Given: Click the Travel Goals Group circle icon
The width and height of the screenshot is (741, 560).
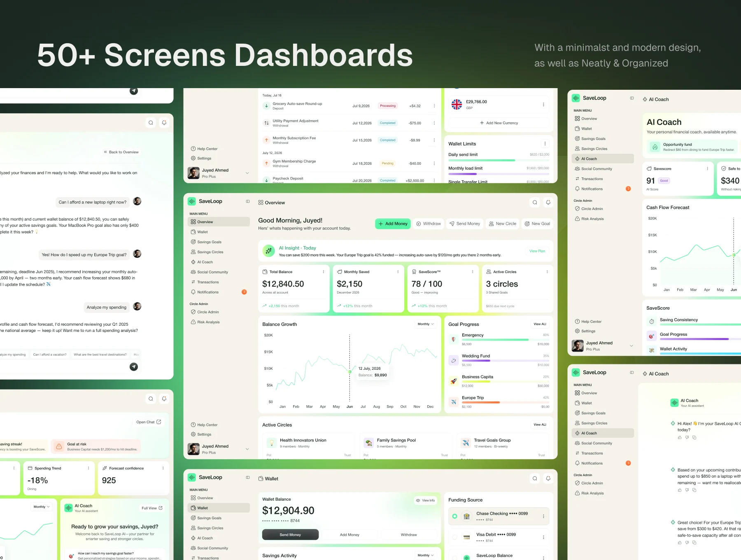Looking at the screenshot, I should (x=466, y=443).
